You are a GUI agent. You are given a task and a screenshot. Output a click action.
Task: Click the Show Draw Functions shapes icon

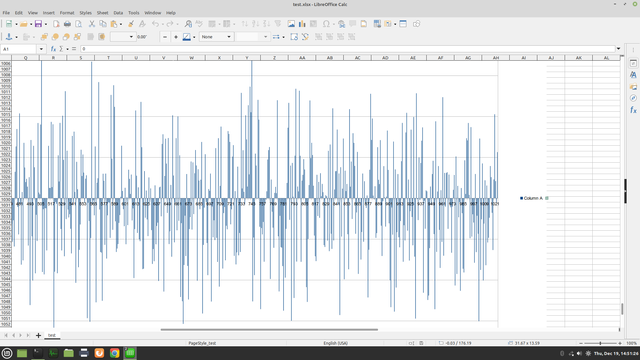pos(416,24)
